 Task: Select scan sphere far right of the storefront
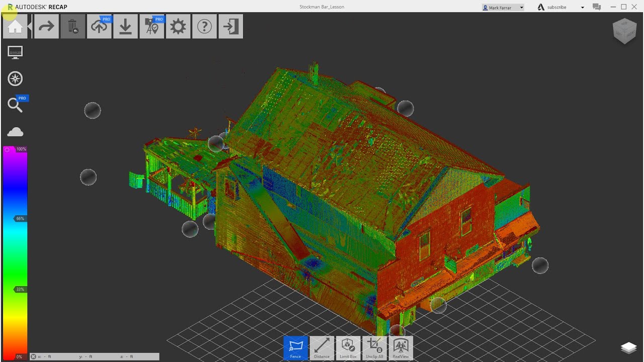[x=540, y=265]
